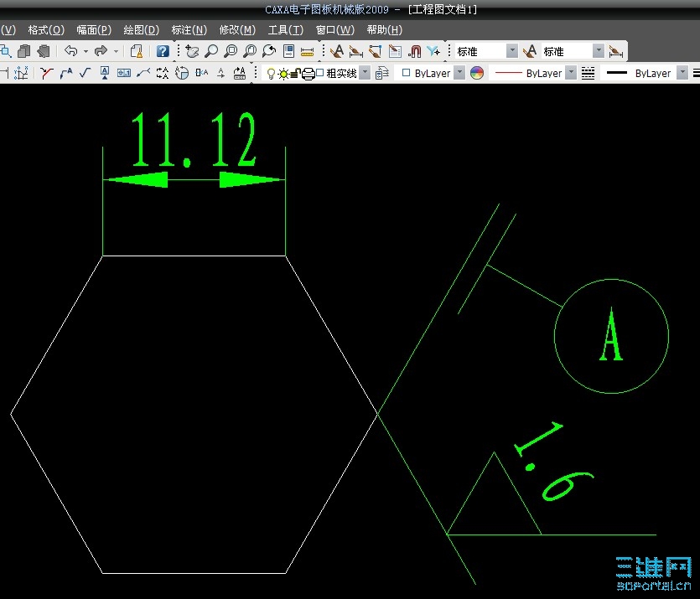Open the 幅面(P) menu
700x599 pixels.
94,30
